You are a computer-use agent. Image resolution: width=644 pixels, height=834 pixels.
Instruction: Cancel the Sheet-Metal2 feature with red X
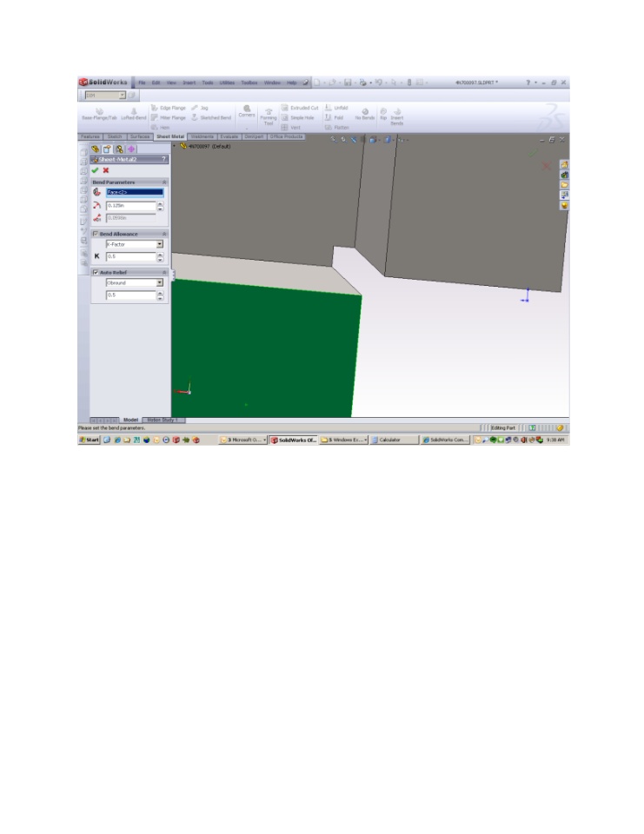click(x=106, y=170)
